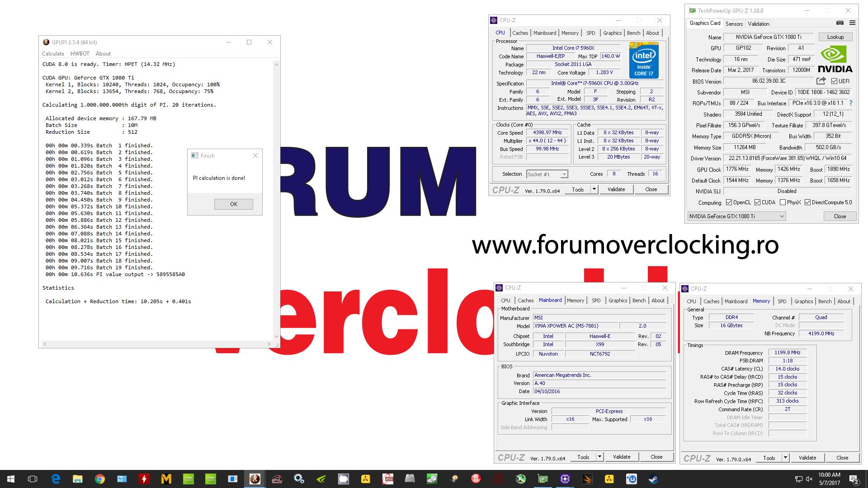The height and width of the screenshot is (488, 868).
Task: Click Validate in CPU-Z Mainboard window
Action: tap(622, 457)
